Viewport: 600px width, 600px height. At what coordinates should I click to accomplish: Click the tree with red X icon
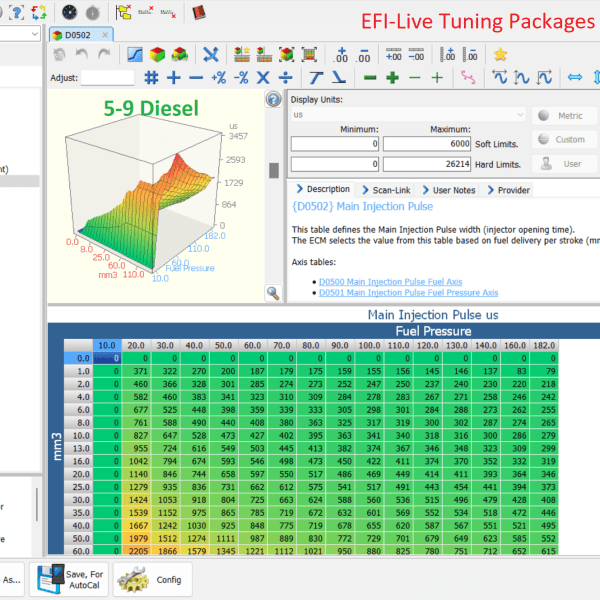123,13
